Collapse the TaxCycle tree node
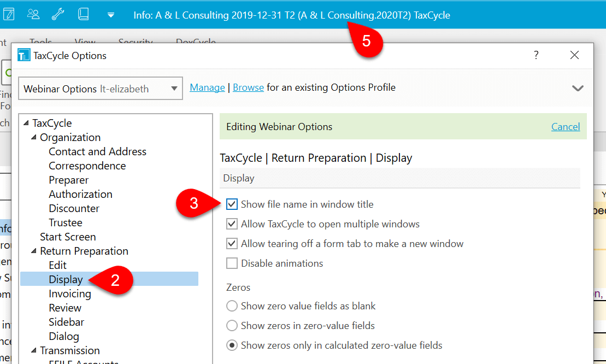Viewport: 606px width, 364px height. 26,123
